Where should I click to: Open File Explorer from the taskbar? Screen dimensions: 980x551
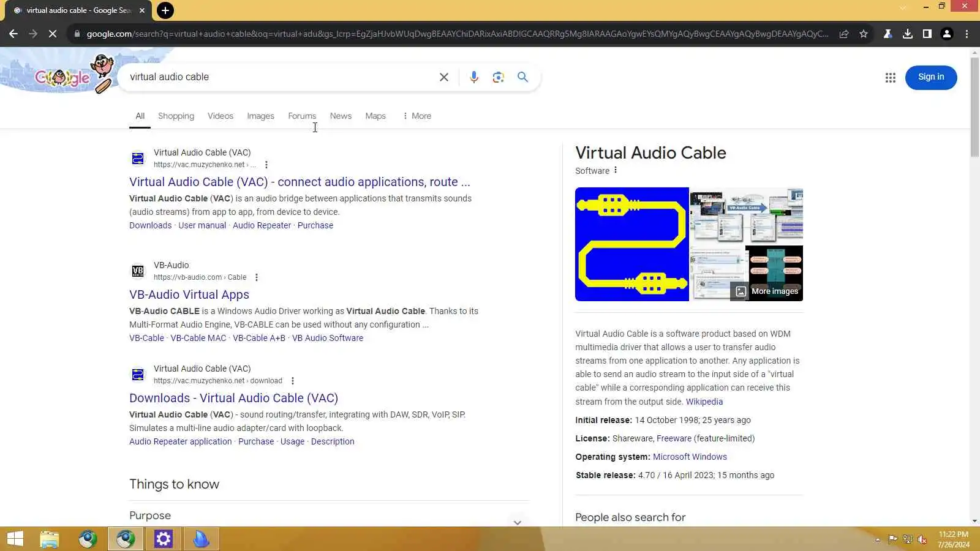(x=50, y=539)
